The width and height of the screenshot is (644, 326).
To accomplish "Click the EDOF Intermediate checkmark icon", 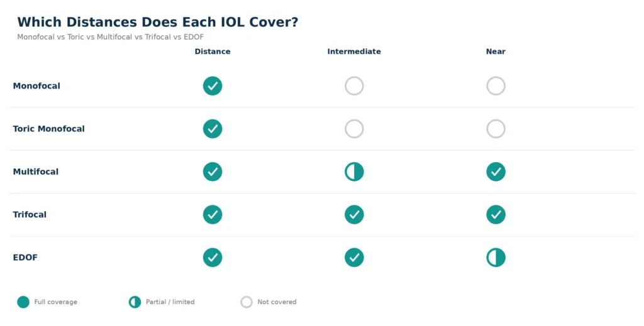I will pyautogui.click(x=354, y=258).
